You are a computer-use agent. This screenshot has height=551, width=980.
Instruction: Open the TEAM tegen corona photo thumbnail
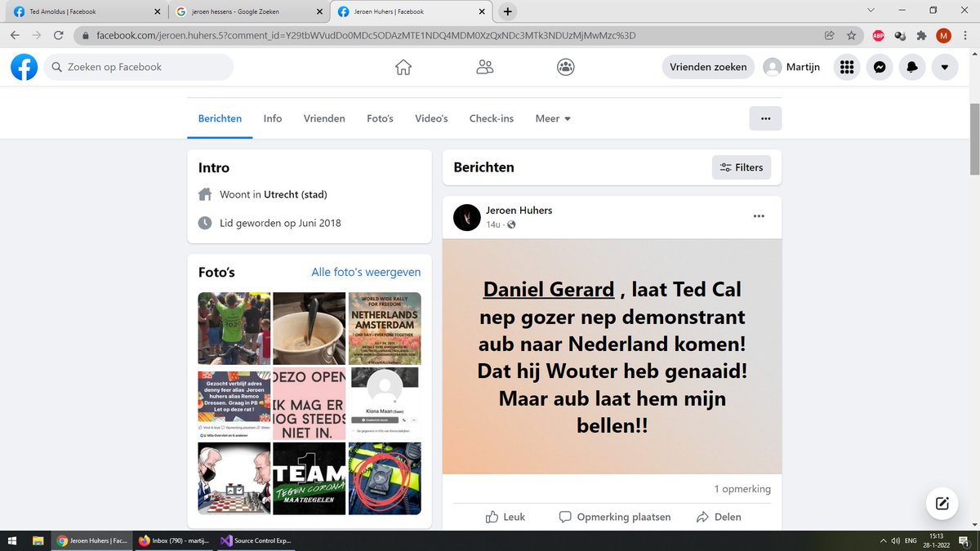coord(310,478)
